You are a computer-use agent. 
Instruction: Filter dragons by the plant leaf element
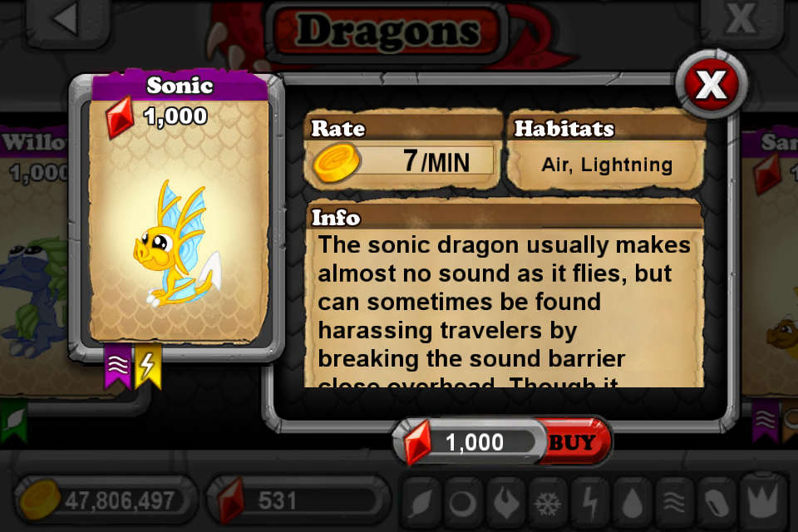coord(421,503)
